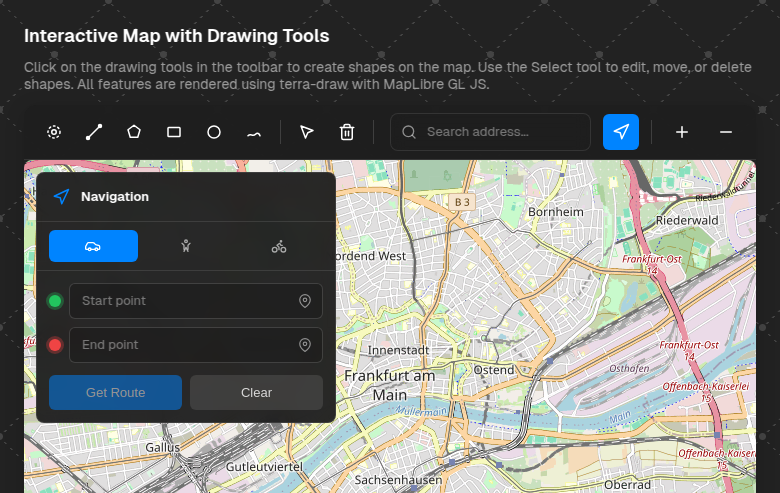The height and width of the screenshot is (493, 780).
Task: Toggle the Navigation panel button
Action: (x=621, y=132)
